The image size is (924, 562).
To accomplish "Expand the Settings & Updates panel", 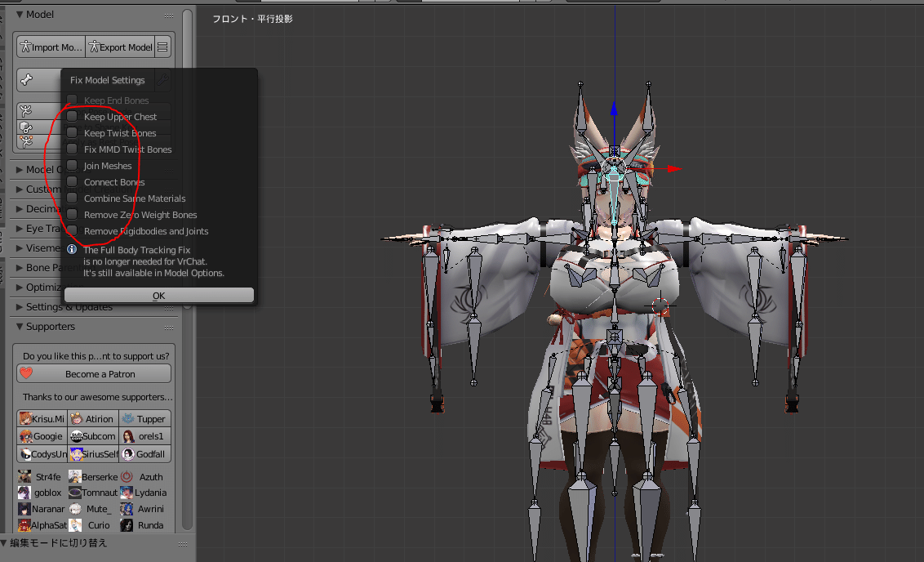I will 20,306.
